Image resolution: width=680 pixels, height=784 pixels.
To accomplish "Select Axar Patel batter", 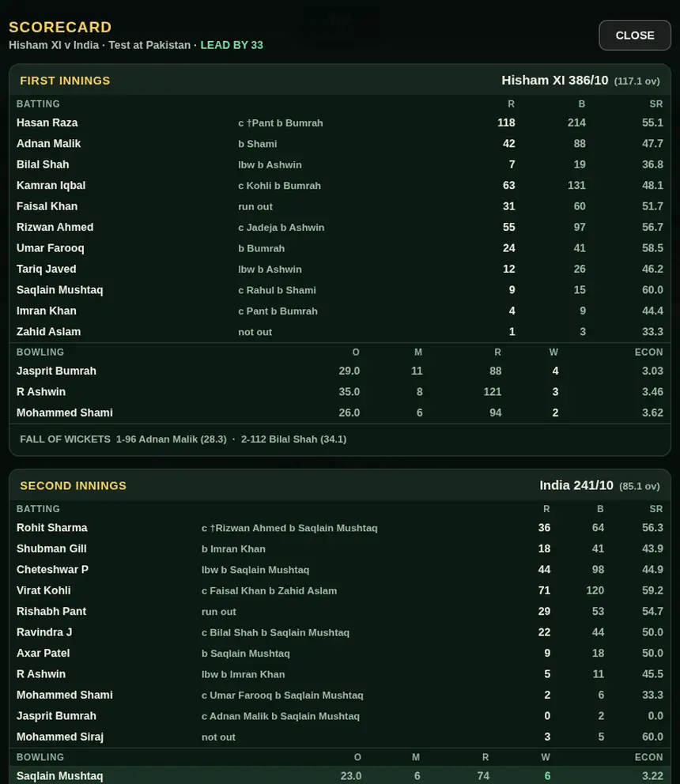I will click(x=43, y=654).
